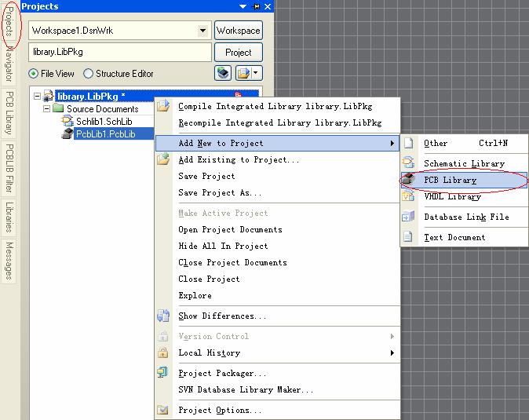Click the modified document marker on library.LibPkg
The height and width of the screenshot is (420, 529).
pos(238,95)
